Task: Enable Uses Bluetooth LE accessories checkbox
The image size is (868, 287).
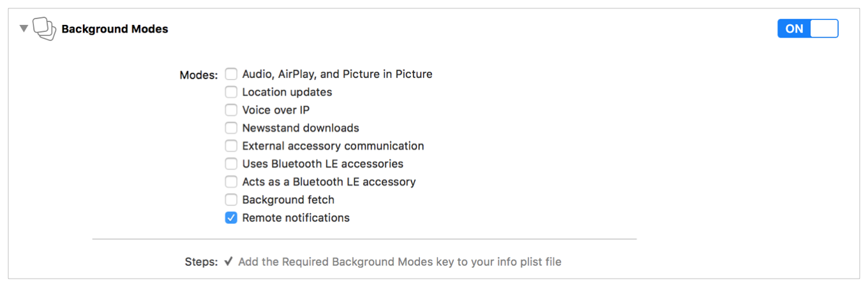Action: tap(231, 164)
